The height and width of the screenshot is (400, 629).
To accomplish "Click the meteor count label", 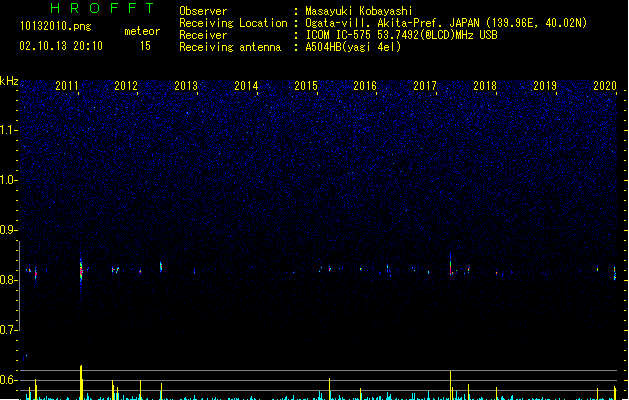I will [x=142, y=31].
